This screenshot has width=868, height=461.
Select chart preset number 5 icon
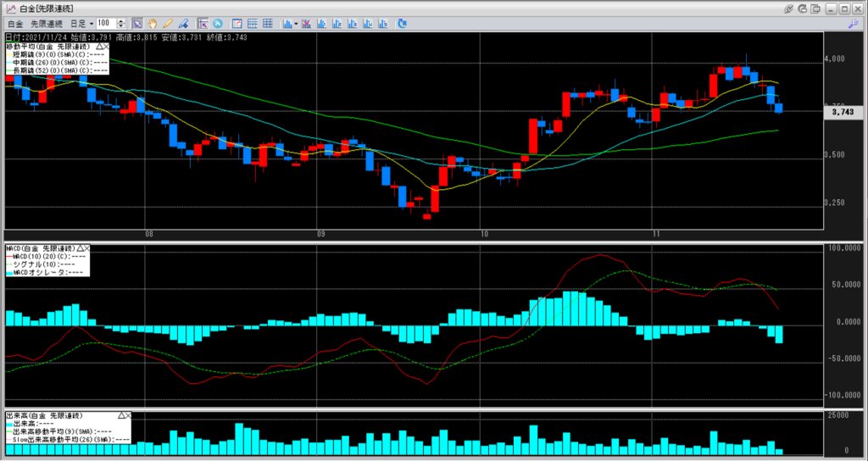coord(382,24)
